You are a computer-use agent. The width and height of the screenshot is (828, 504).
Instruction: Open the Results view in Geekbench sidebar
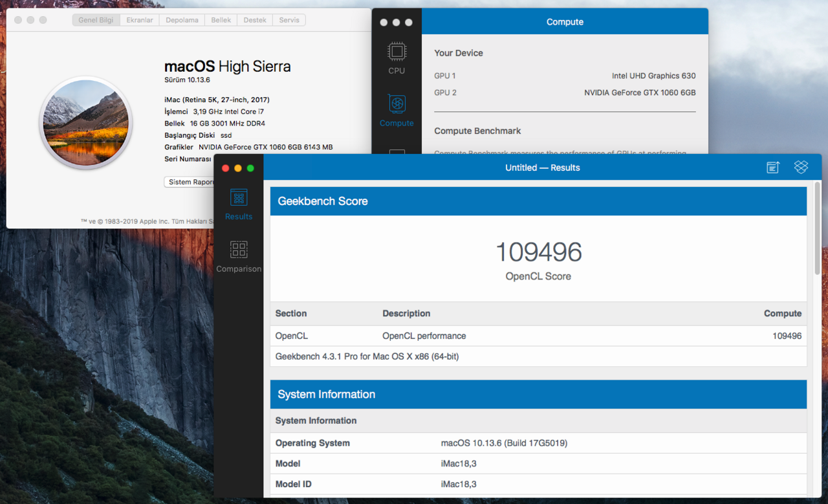pyautogui.click(x=239, y=204)
